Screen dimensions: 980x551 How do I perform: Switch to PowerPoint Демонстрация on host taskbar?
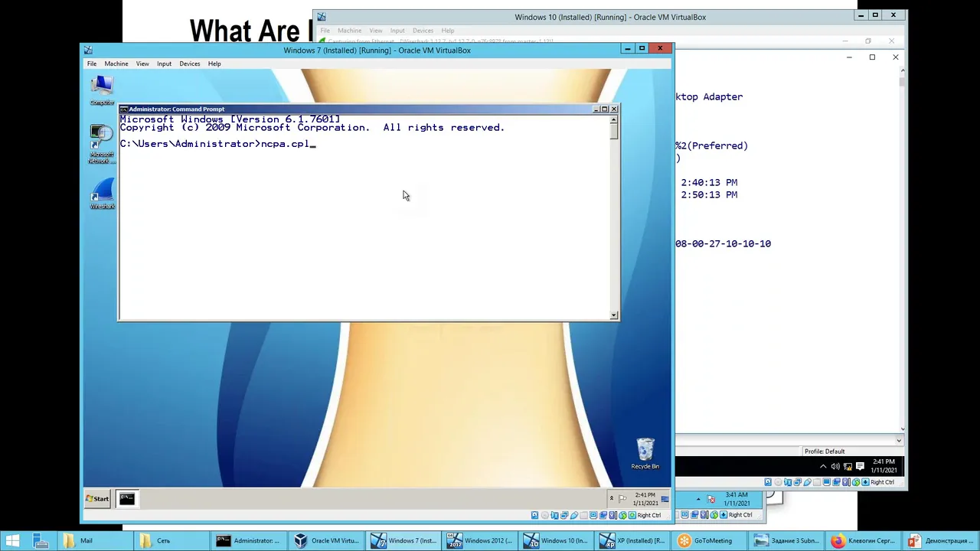point(939,541)
